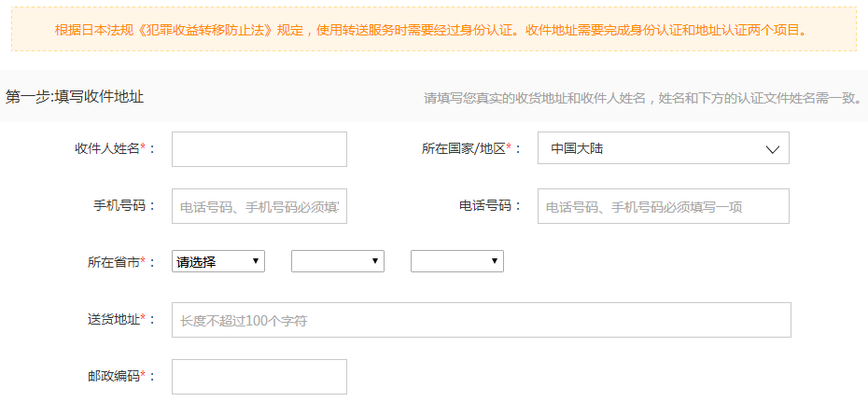Click the grey real-name hint text

coord(642,98)
